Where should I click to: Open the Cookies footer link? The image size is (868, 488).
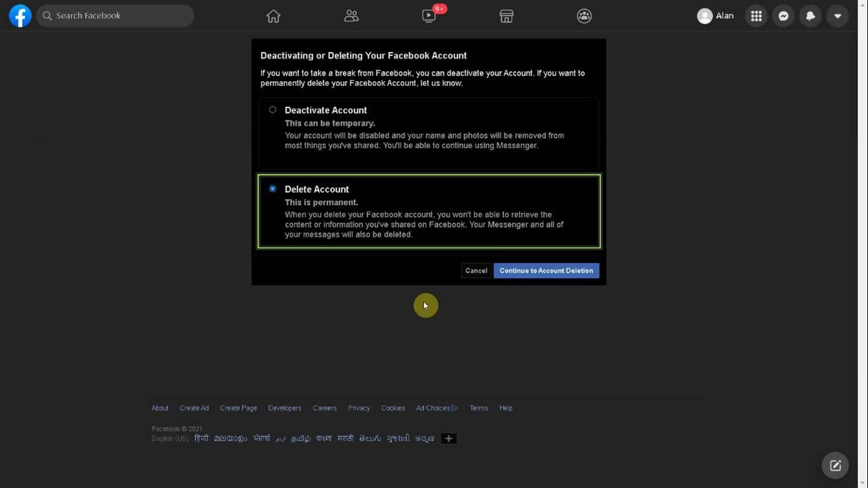coord(393,408)
